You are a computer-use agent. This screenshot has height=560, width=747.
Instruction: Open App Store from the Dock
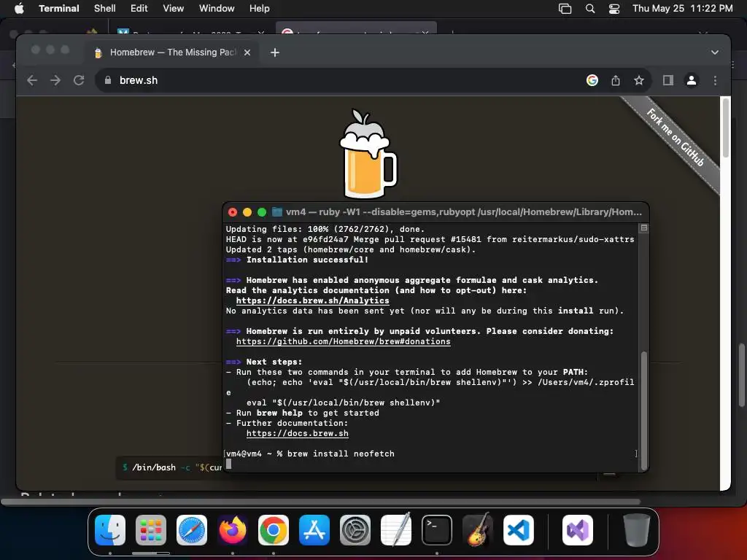[314, 530]
